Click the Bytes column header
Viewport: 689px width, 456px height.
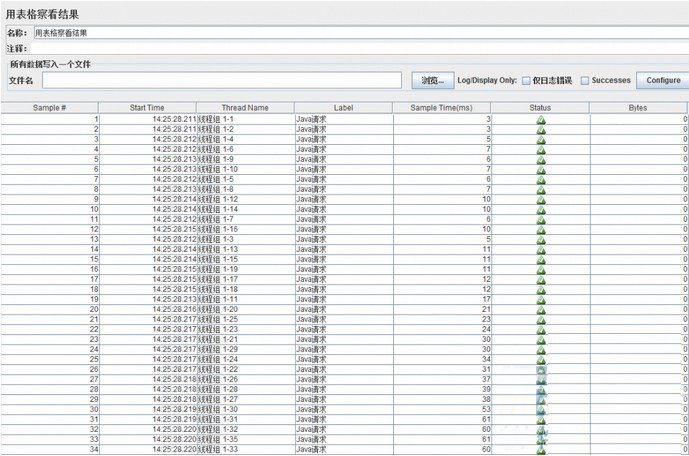[638, 107]
